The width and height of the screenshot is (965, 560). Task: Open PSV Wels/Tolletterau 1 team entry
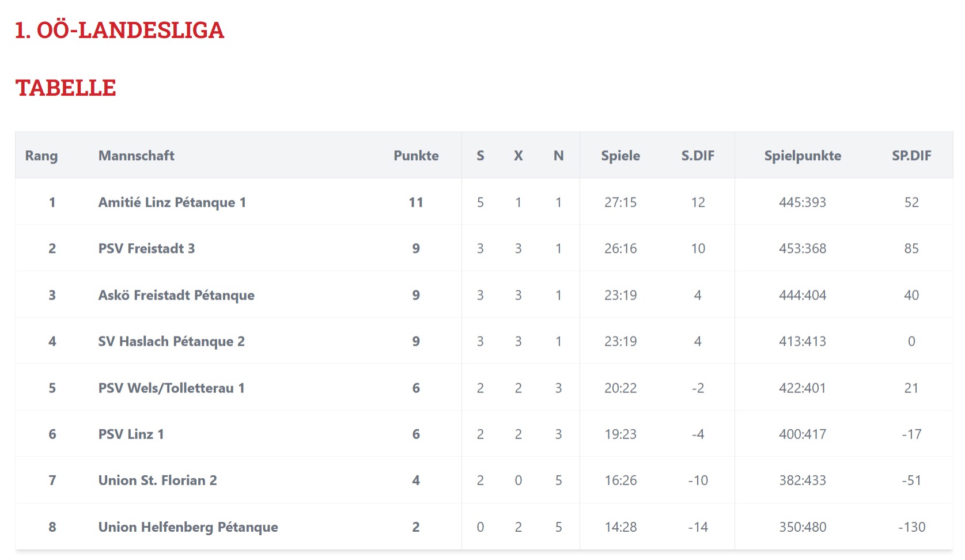tap(171, 388)
